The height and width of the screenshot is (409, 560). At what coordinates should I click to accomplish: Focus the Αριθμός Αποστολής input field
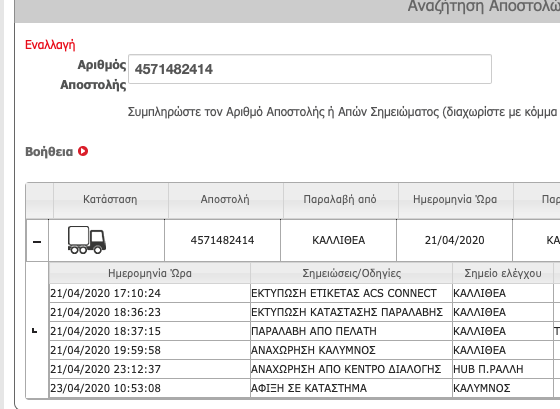click(x=310, y=69)
